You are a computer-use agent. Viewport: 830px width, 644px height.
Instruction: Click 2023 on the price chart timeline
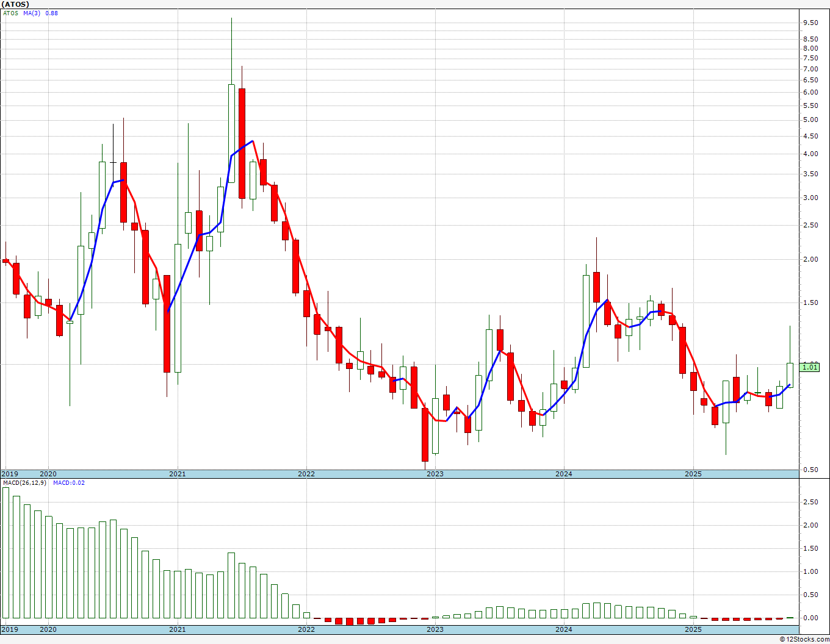pyautogui.click(x=435, y=474)
